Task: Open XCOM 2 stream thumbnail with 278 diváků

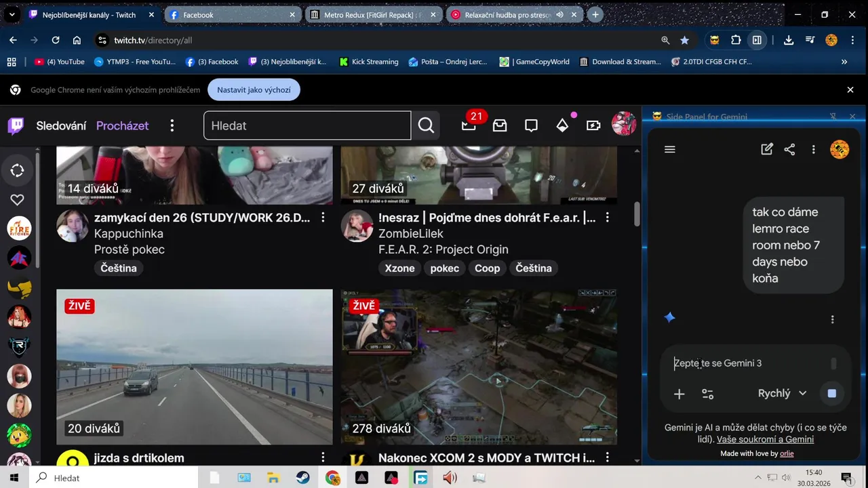Action: [479, 367]
